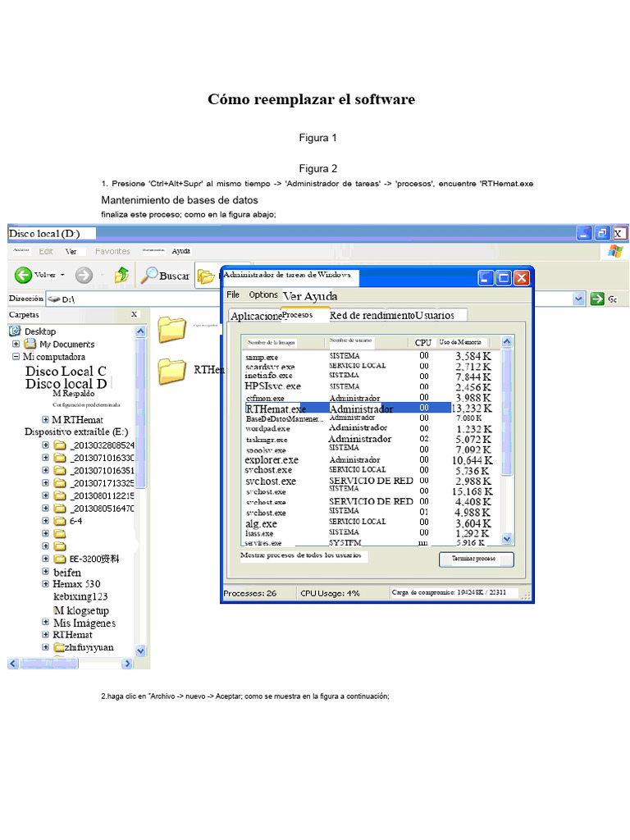The image size is (630, 840).
Task: Switch to the Aplicaciones tab
Action: point(256,316)
